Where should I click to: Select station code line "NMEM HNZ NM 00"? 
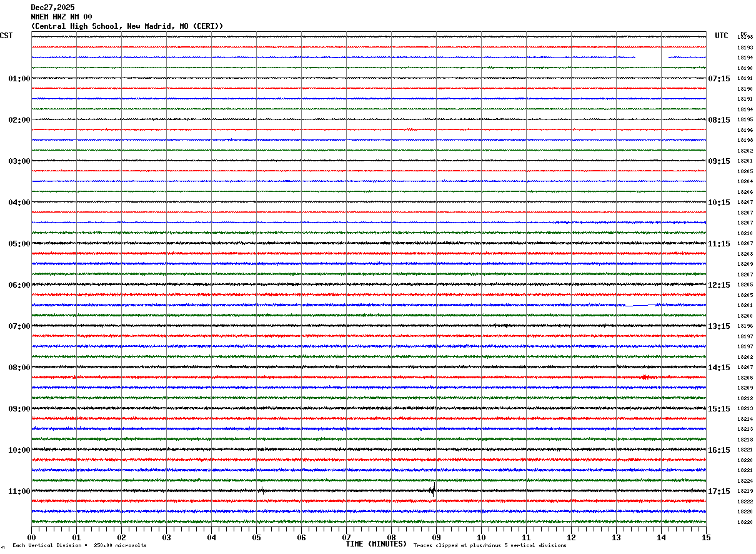pyautogui.click(x=61, y=17)
